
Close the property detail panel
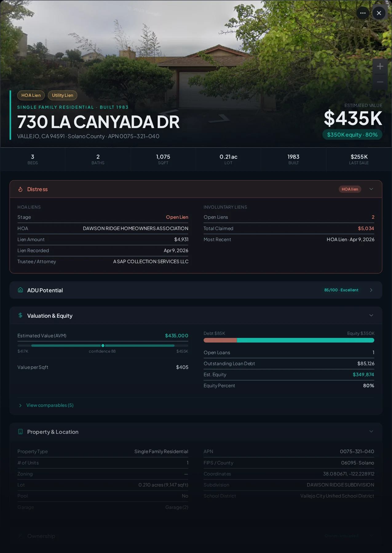coord(379,13)
